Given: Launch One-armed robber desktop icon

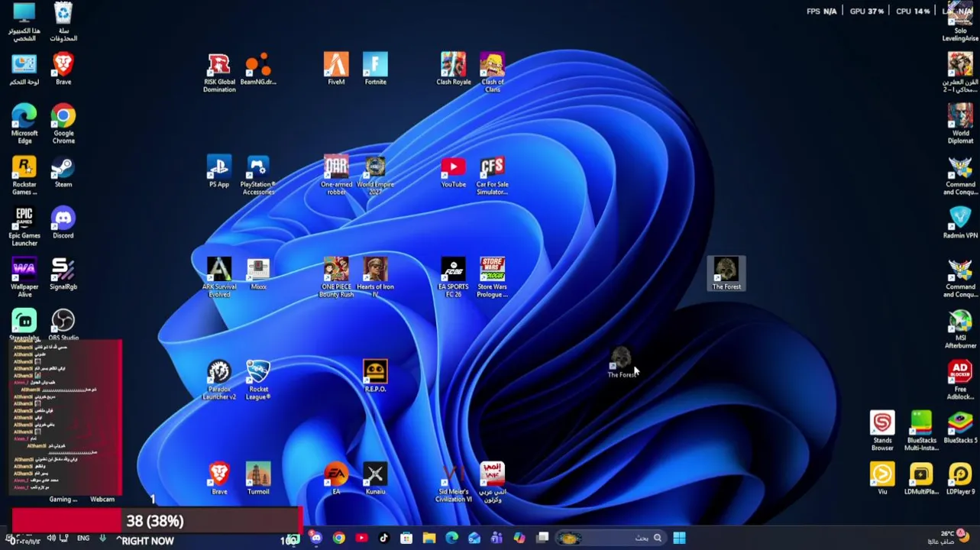Looking at the screenshot, I should click(x=336, y=176).
